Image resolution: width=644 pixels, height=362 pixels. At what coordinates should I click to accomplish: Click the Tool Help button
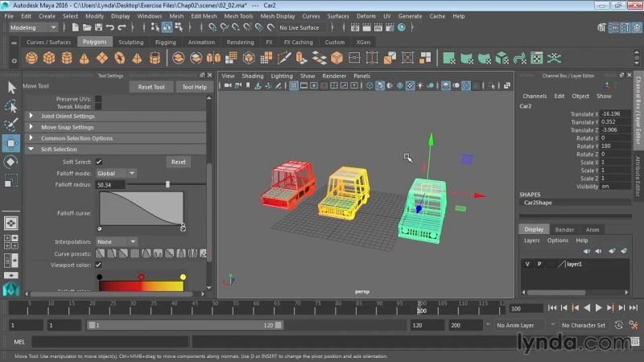tap(194, 87)
